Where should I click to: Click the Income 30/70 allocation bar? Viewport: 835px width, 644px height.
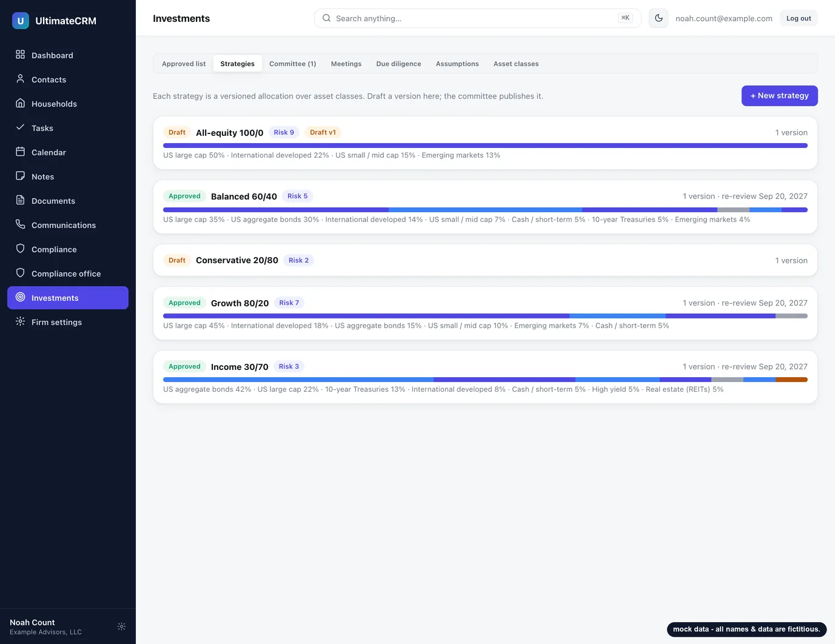point(485,380)
